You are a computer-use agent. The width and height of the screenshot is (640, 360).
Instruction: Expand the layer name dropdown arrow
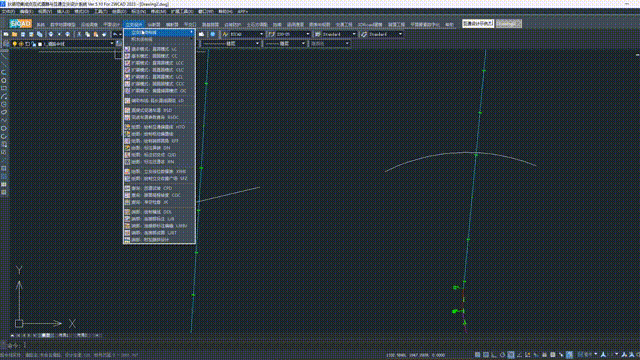click(x=111, y=44)
